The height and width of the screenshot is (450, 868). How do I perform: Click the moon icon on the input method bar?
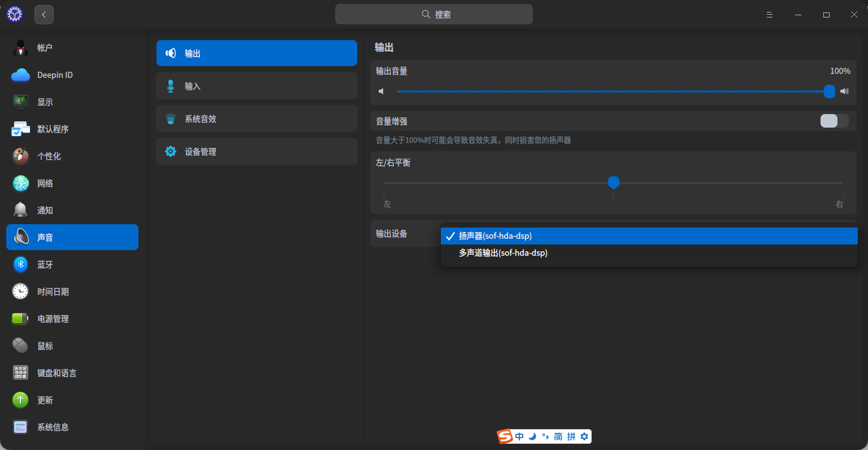(x=532, y=436)
